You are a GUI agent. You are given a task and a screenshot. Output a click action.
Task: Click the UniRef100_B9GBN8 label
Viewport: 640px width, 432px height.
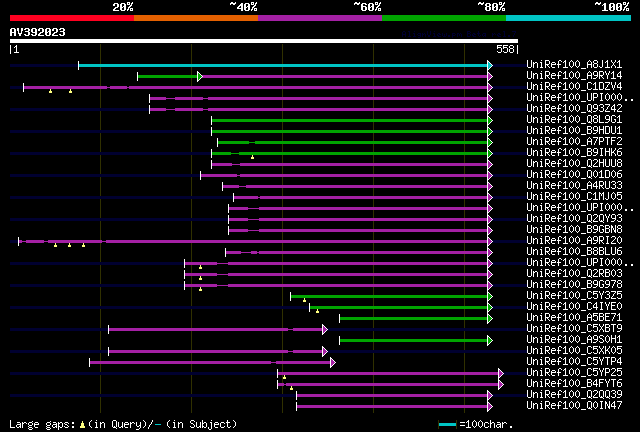click(574, 230)
